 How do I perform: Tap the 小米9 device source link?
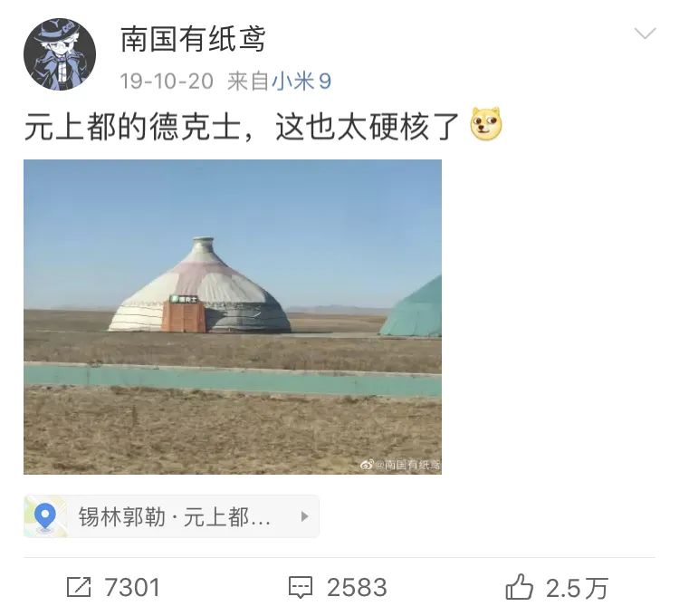[301, 81]
